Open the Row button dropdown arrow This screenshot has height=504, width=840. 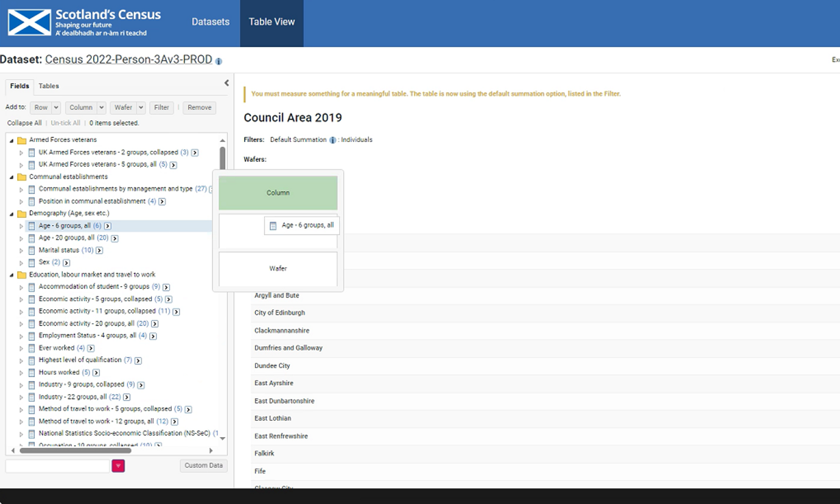pyautogui.click(x=56, y=108)
